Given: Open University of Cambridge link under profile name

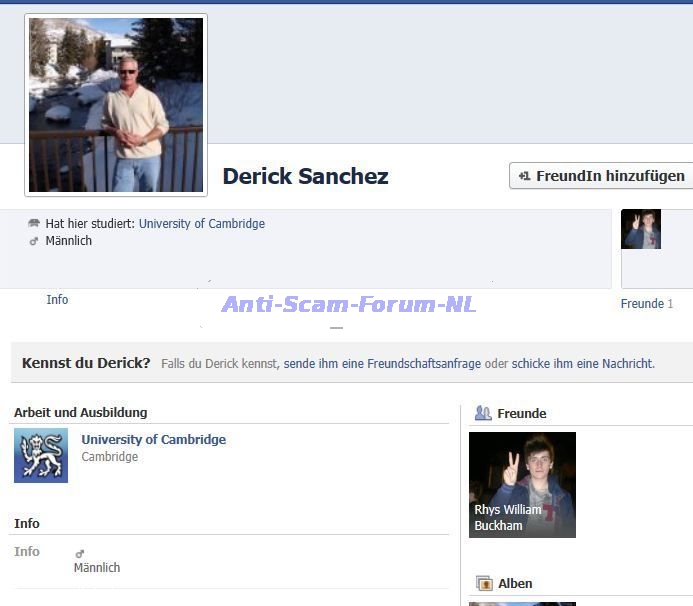Looking at the screenshot, I should [x=201, y=224].
